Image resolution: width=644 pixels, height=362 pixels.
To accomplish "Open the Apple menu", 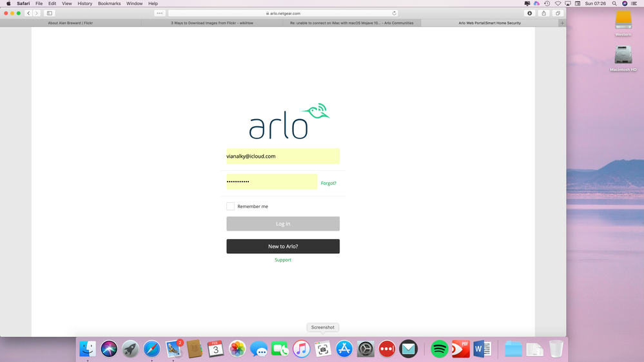I will tap(8, 3).
